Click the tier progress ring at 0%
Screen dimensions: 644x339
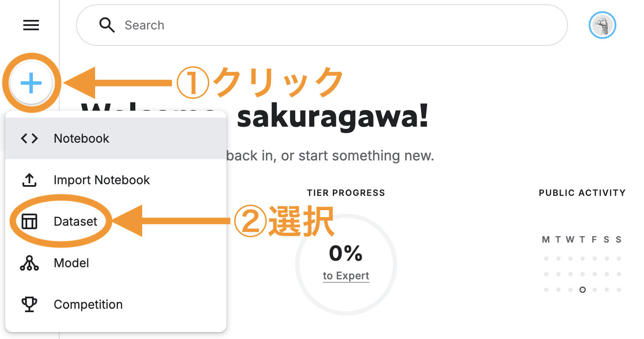pyautogui.click(x=346, y=264)
